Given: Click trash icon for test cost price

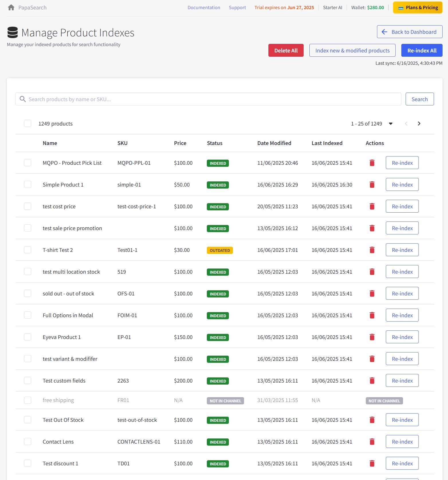Looking at the screenshot, I should [372, 206].
